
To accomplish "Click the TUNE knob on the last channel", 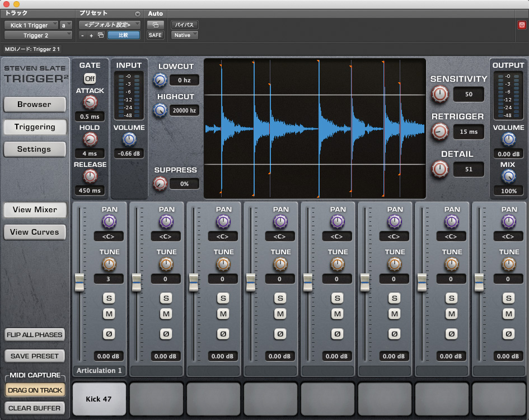I will coord(509,264).
